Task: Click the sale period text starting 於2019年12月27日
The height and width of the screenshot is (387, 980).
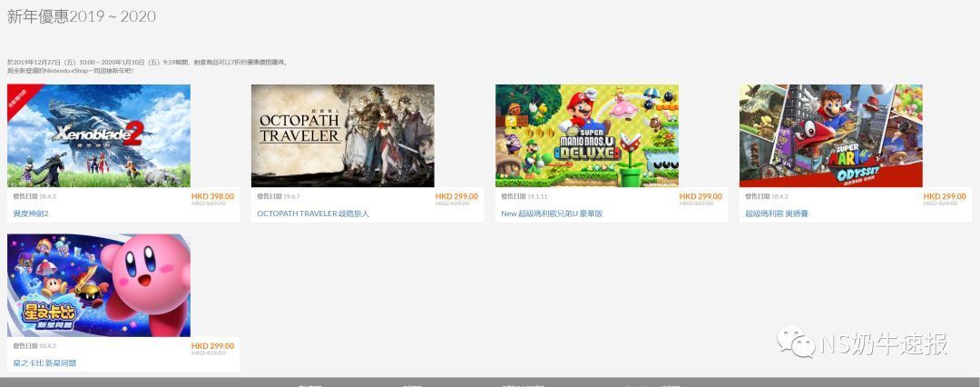Action: tap(148, 63)
